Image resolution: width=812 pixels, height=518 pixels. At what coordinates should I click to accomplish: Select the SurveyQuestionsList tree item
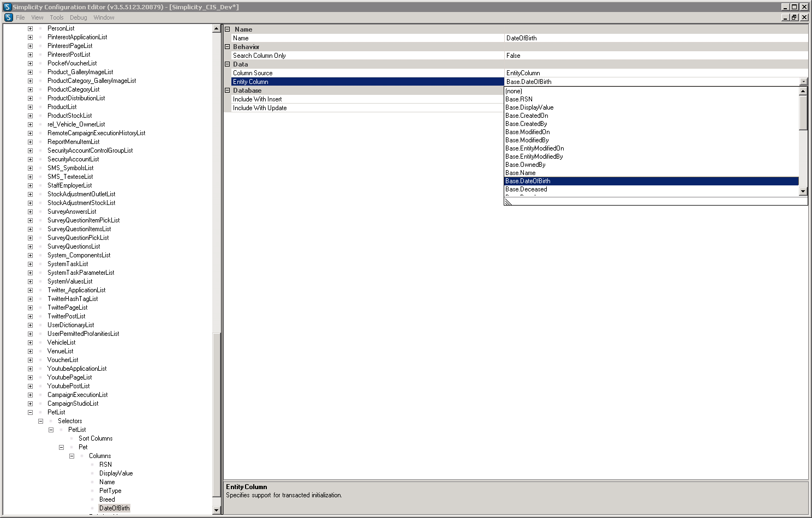pos(74,246)
